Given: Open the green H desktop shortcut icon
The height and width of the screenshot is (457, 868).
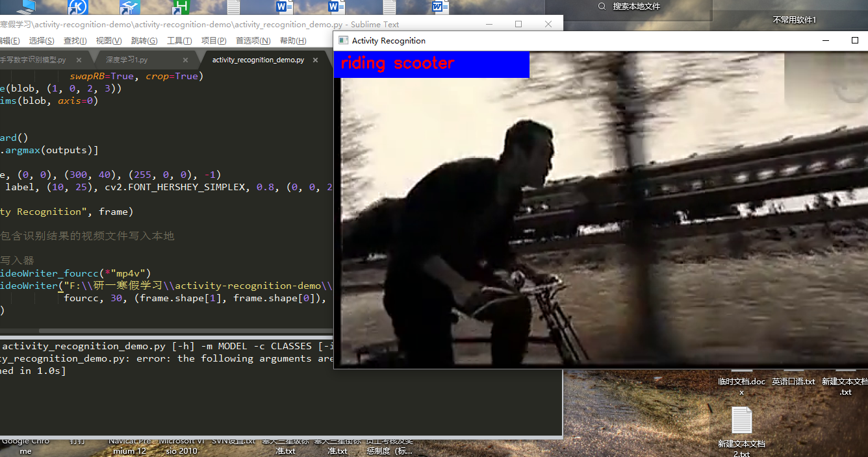Looking at the screenshot, I should [x=180, y=7].
